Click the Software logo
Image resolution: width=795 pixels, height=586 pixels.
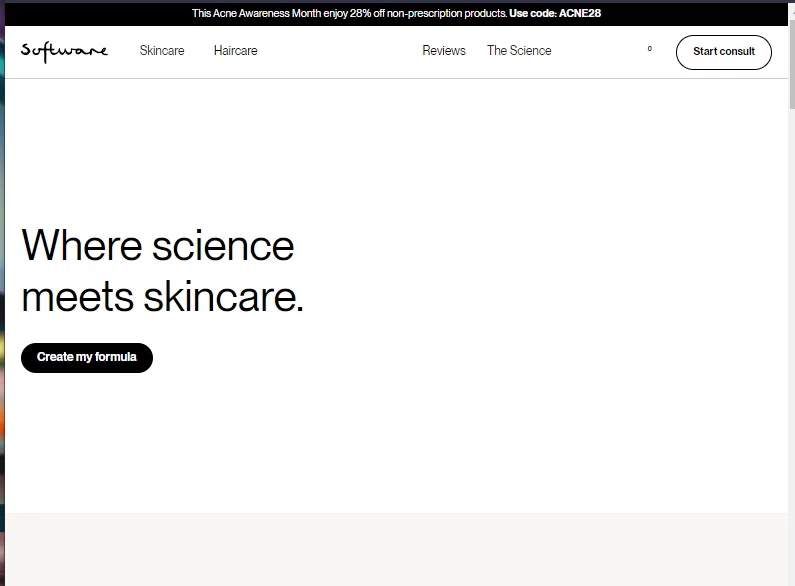(64, 52)
